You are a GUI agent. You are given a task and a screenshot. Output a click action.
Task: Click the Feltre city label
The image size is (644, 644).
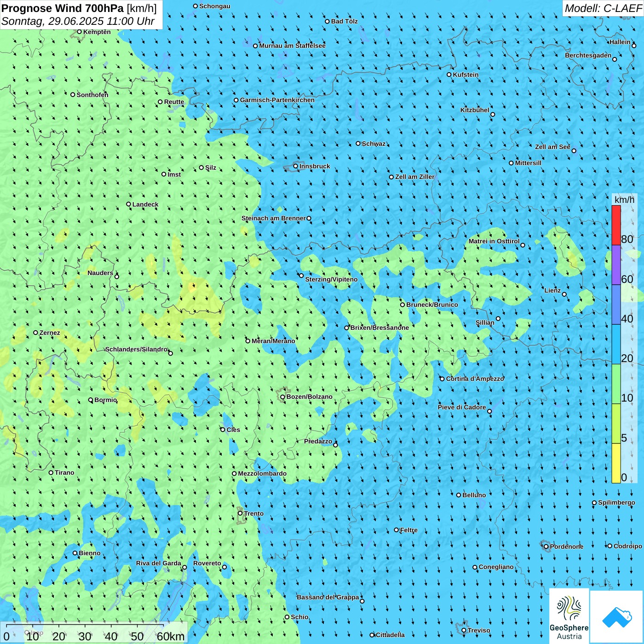408,530
